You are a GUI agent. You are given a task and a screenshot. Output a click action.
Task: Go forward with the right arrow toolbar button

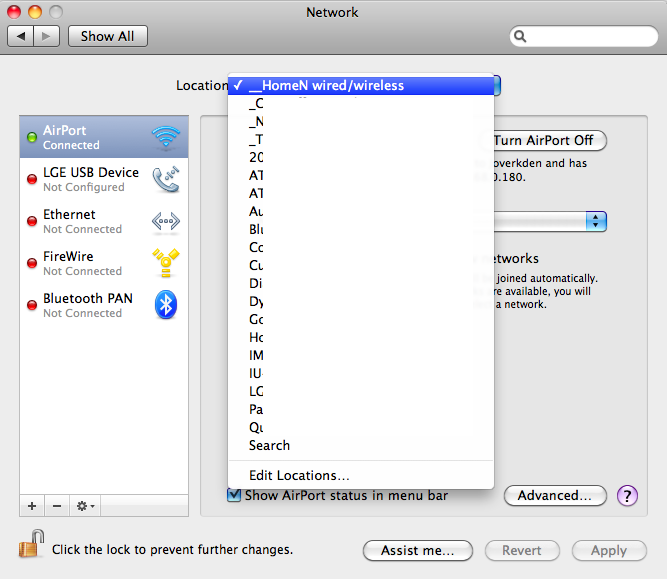point(46,36)
